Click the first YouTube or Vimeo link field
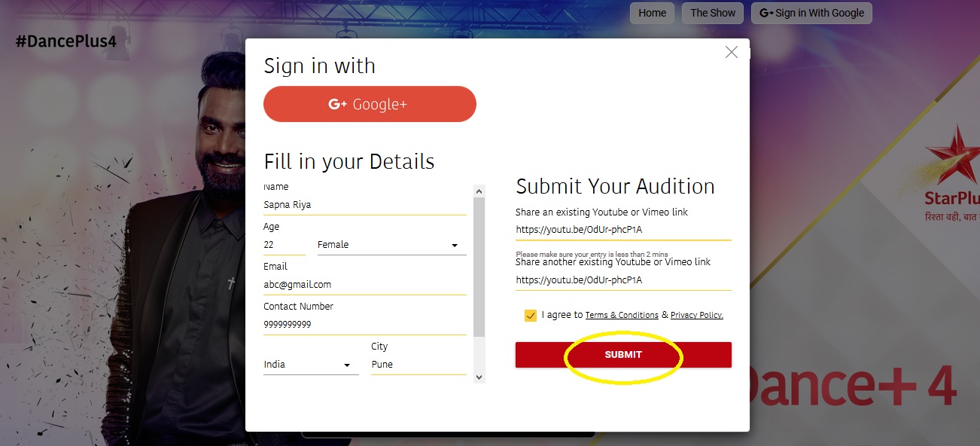This screenshot has height=446, width=980. click(x=623, y=230)
